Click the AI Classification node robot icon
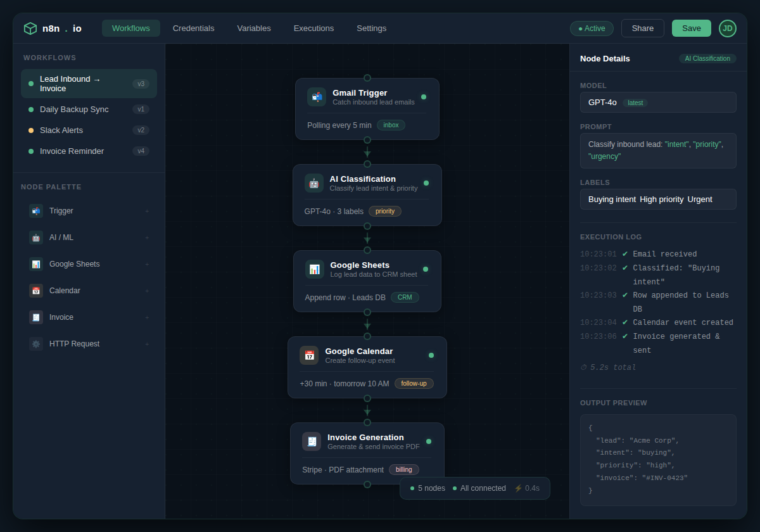Image resolution: width=760 pixels, height=532 pixels. tap(314, 183)
